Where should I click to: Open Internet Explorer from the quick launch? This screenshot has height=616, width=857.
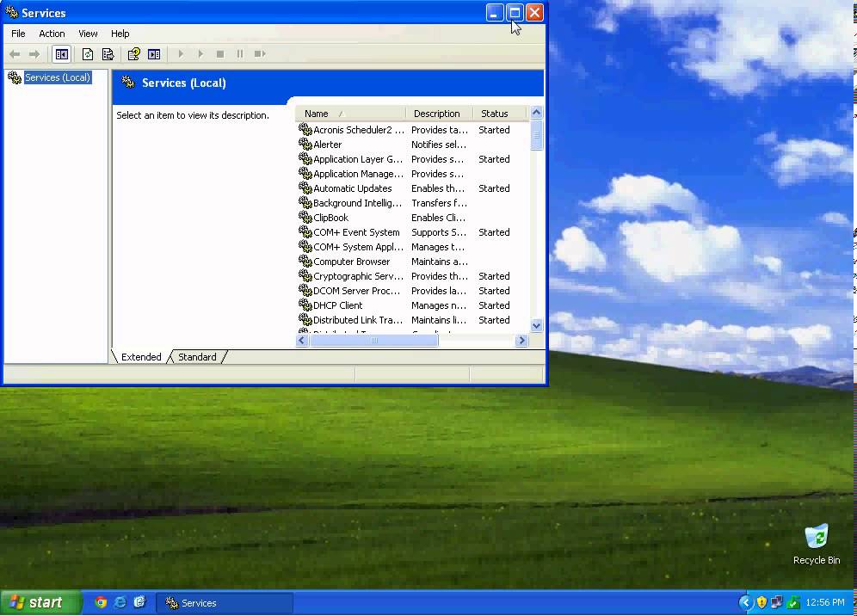(x=120, y=602)
